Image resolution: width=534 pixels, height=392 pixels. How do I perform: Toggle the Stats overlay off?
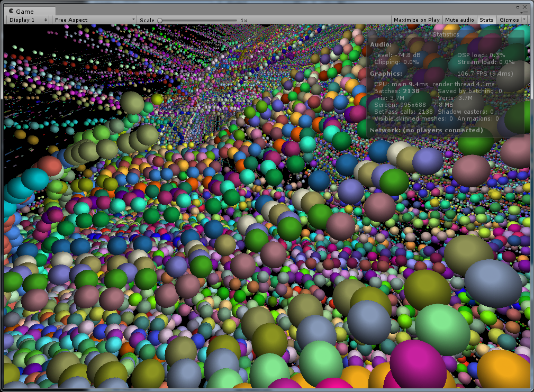pyautogui.click(x=486, y=20)
